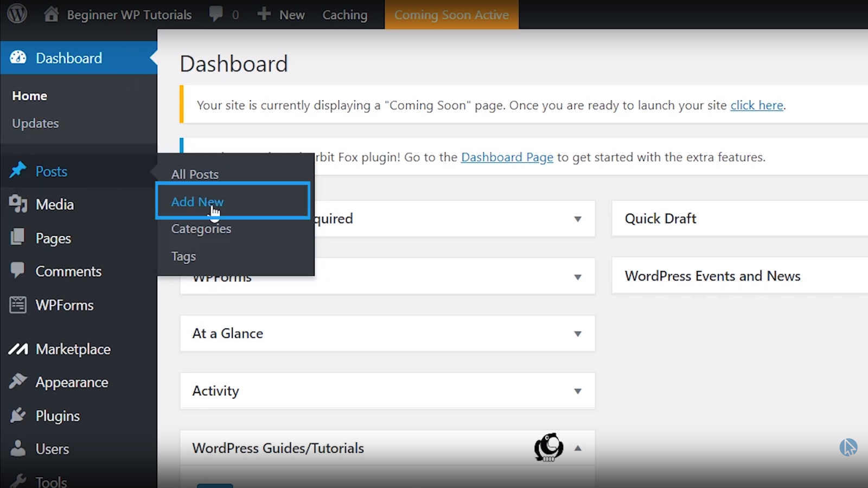Choose Add New in the Posts flyout
The image size is (868, 488).
tap(197, 202)
